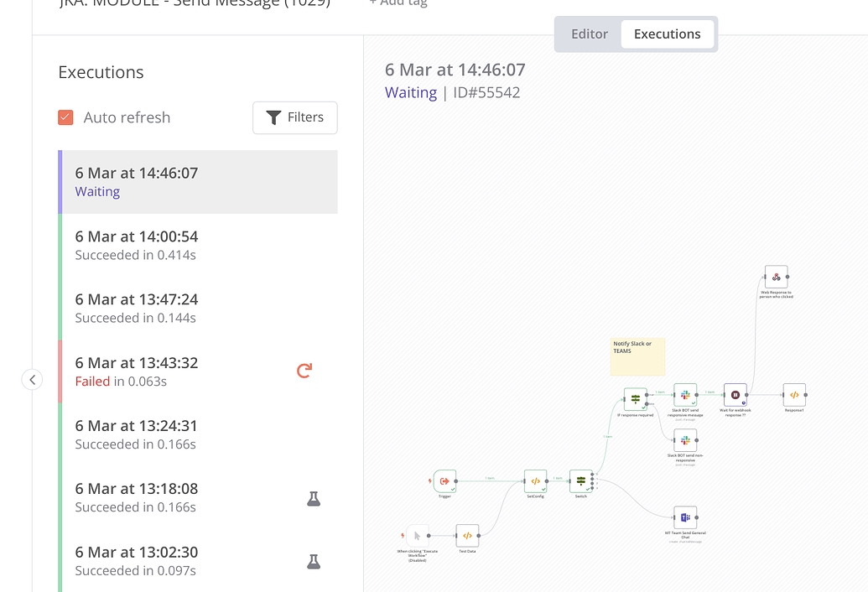
Task: Click the Switch node in the workflow
Action: coord(582,482)
